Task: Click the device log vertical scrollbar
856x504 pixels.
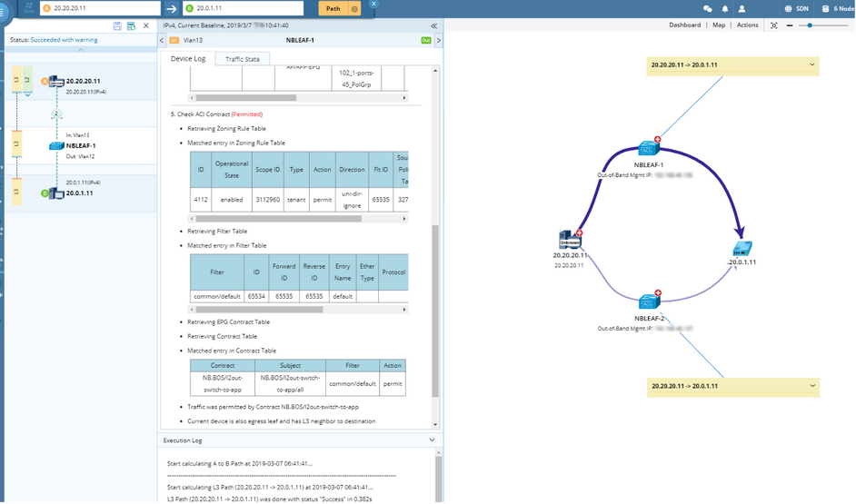Action: [x=435, y=311]
